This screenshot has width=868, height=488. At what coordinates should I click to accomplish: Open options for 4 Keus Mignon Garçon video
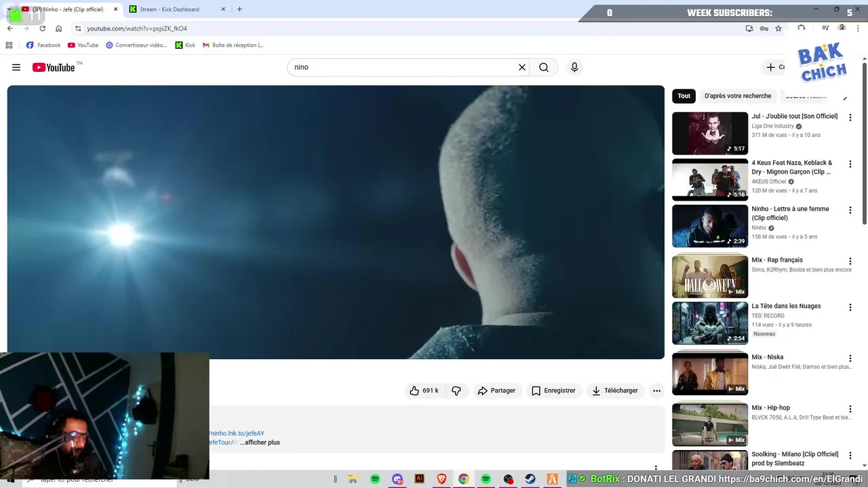[850, 164]
